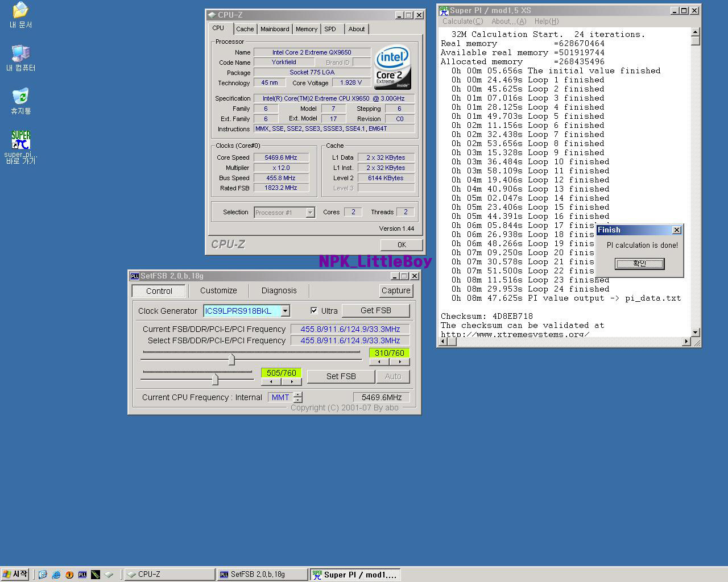The width and height of the screenshot is (728, 582).
Task: Switch to CPU-Z taskbar button
Action: point(170,575)
